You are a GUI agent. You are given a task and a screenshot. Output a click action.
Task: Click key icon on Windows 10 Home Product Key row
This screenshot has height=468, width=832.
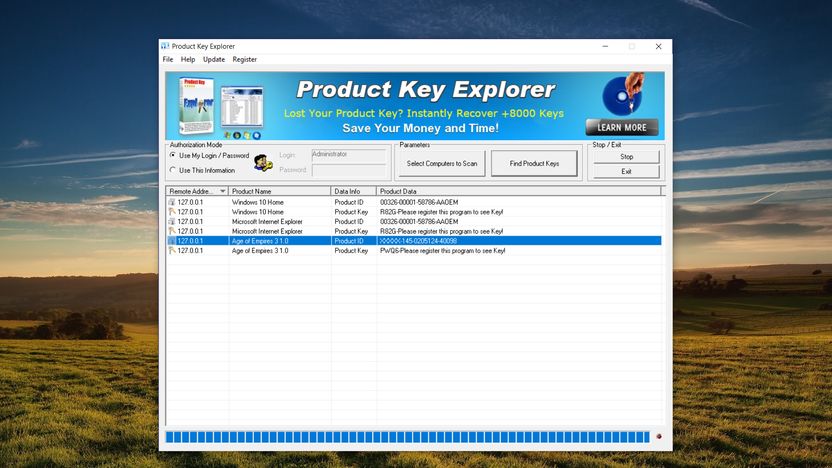click(172, 212)
